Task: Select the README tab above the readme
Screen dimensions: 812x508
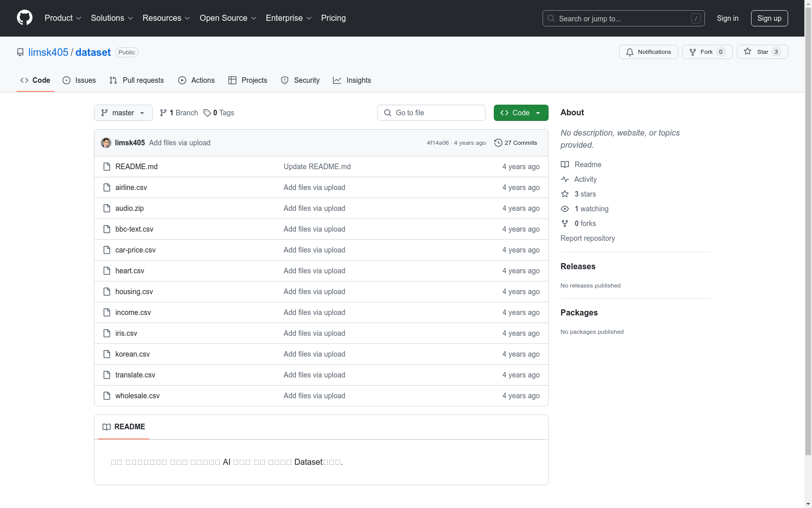Action: [x=124, y=427]
